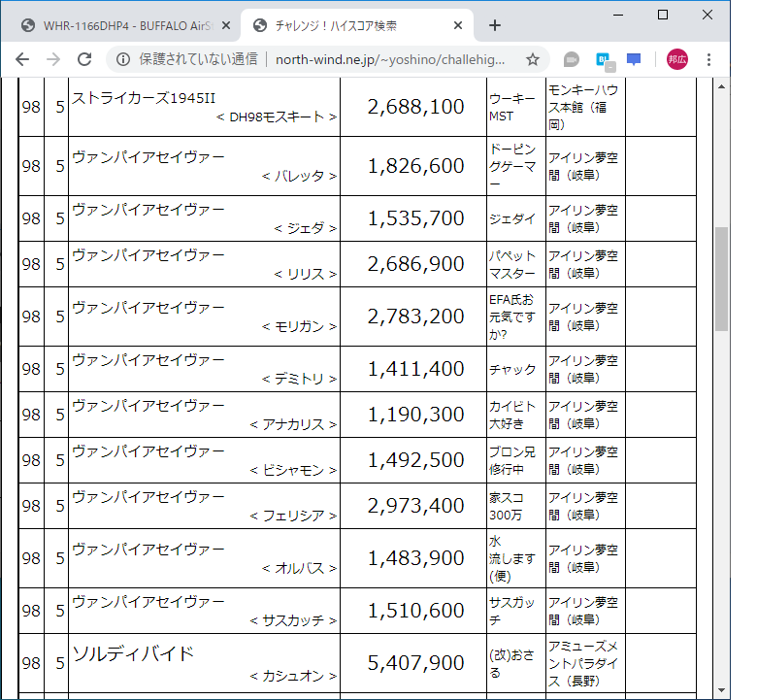The width and height of the screenshot is (757, 700).
Task: Click player name カイビト大好き
Action: (512, 415)
